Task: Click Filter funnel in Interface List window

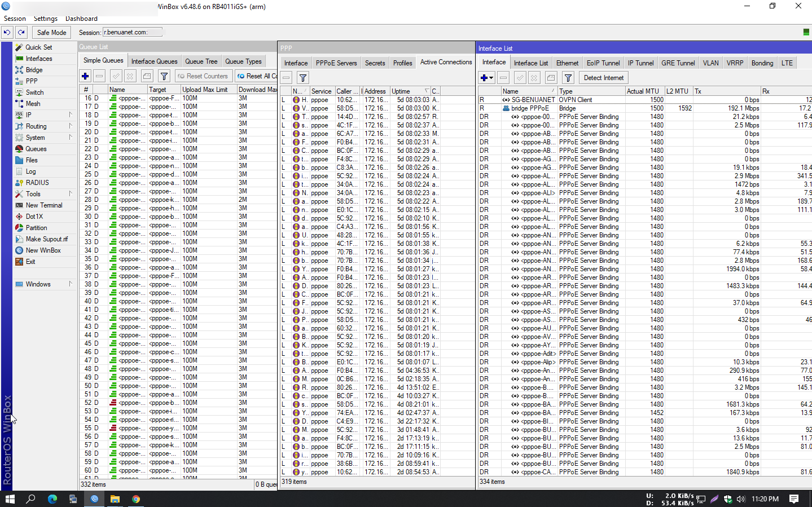Action: tap(568, 78)
